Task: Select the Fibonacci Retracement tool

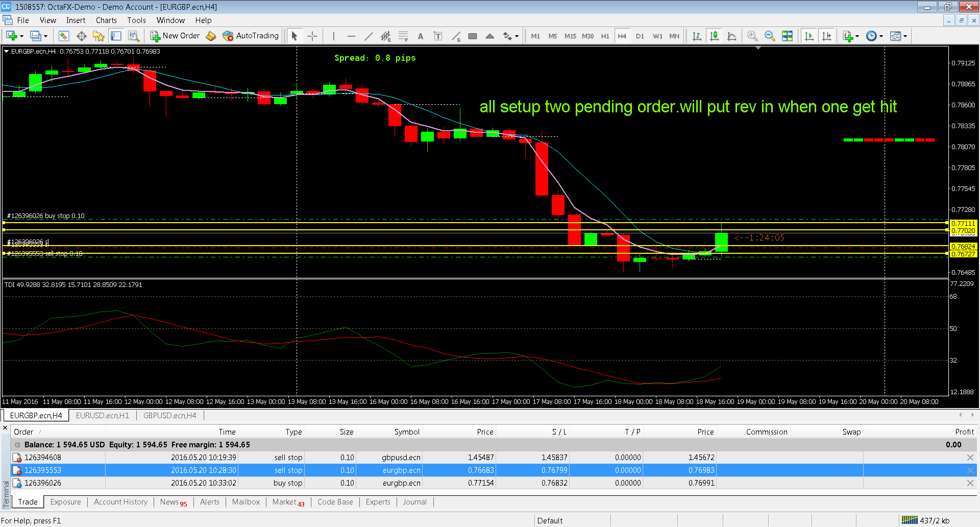Action: pyautogui.click(x=403, y=36)
